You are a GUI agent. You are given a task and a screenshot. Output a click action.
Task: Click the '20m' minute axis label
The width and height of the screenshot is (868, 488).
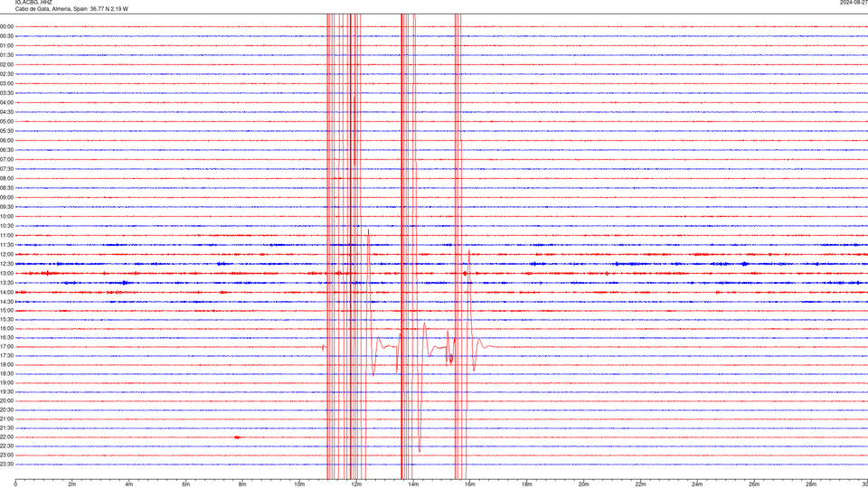tap(583, 484)
